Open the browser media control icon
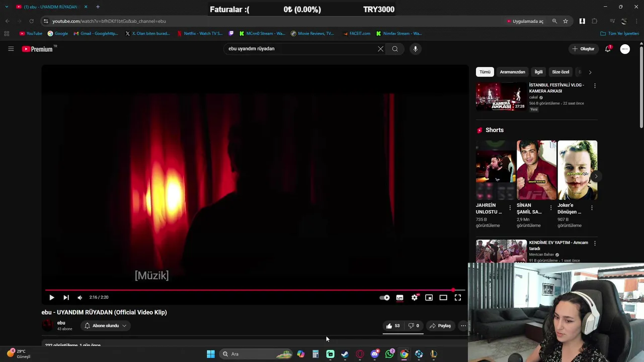Image resolution: width=644 pixels, height=362 pixels. (x=612, y=21)
